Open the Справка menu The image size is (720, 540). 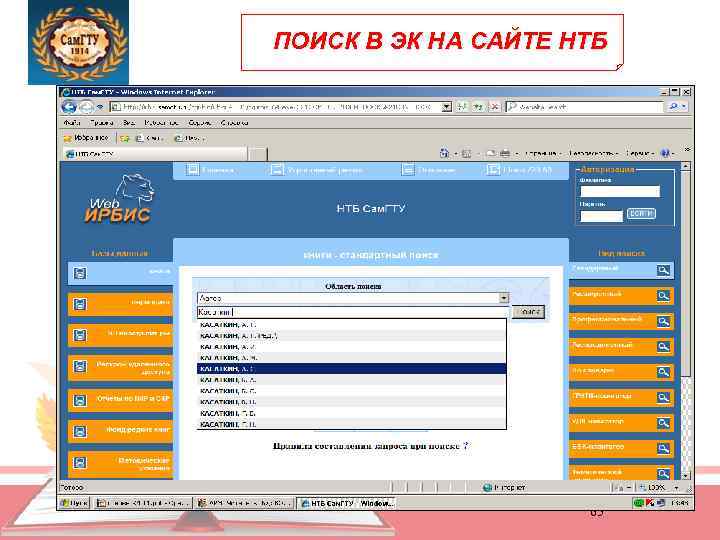tap(234, 123)
